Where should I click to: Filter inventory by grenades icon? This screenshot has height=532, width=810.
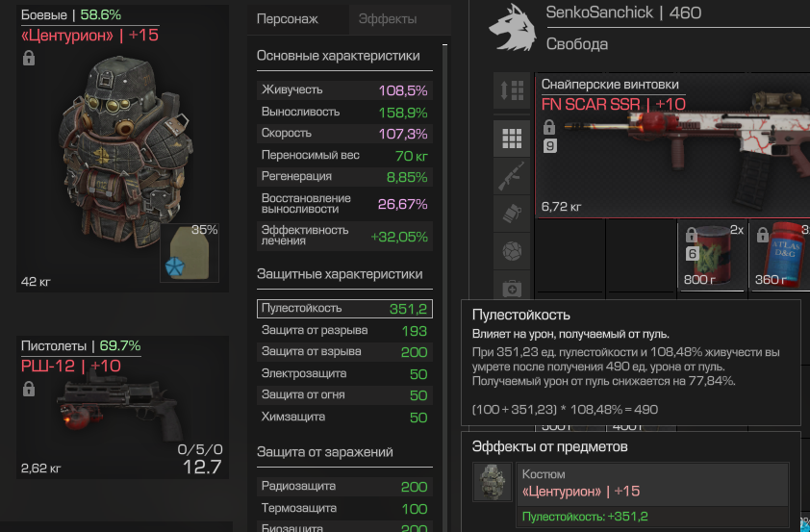(x=512, y=214)
